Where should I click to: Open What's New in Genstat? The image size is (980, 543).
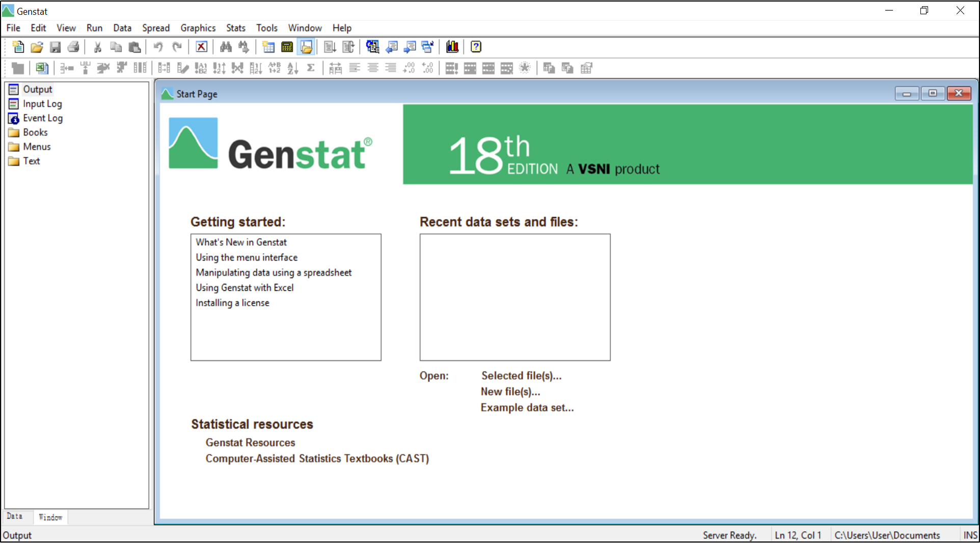pyautogui.click(x=241, y=242)
